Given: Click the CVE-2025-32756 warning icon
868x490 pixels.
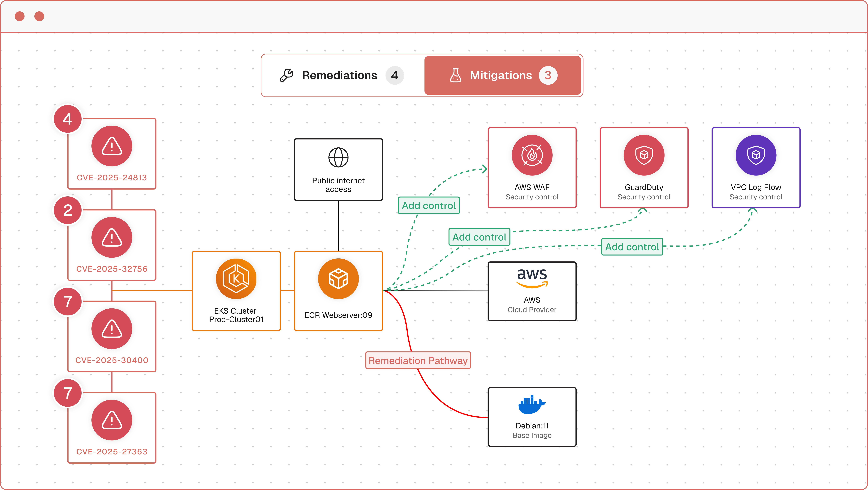Looking at the screenshot, I should coord(112,237).
